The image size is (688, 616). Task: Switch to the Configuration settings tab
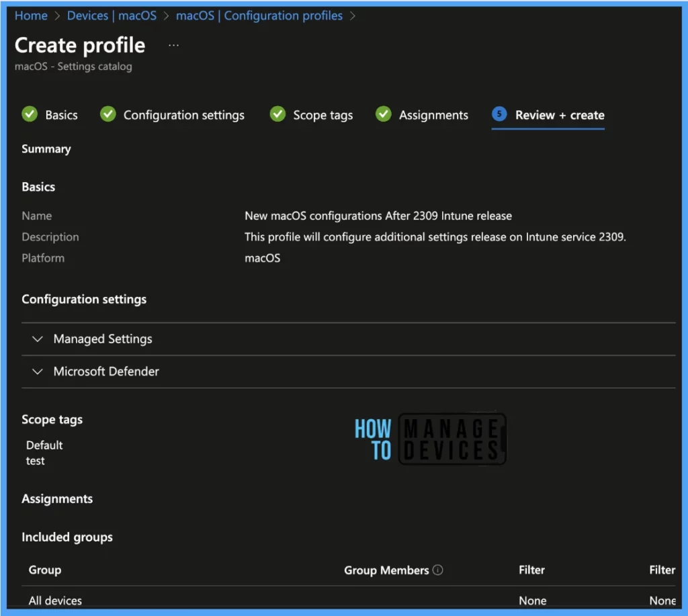pos(172,115)
